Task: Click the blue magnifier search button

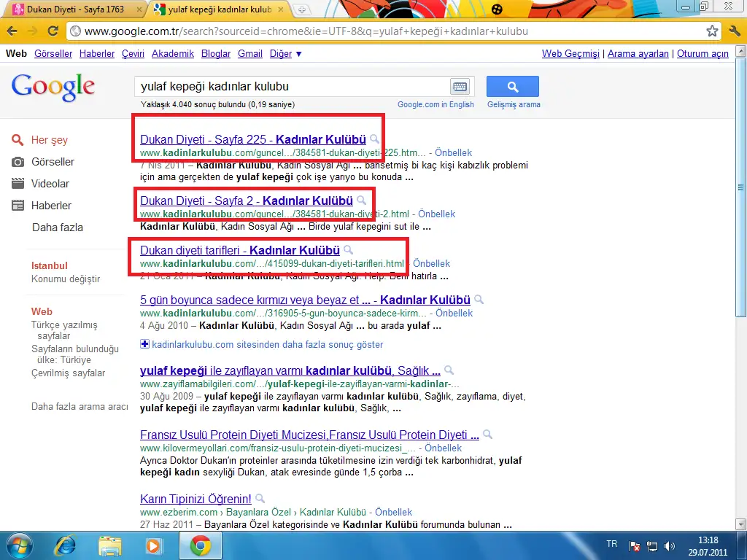Action: 513,87
